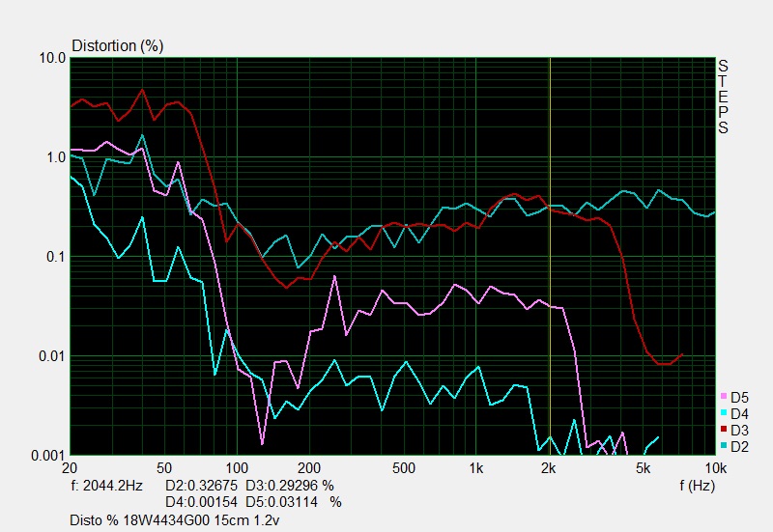This screenshot has height=532, width=773.
Task: Click the 20 x-axis tick label
Action: [x=70, y=468]
